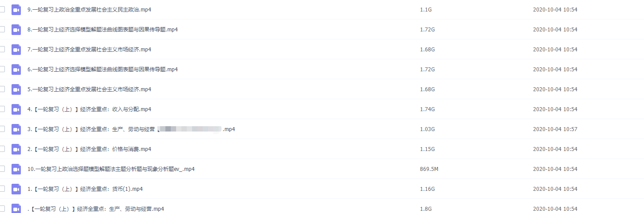Screen dimensions: 644x213
Task: Select checkbox for file 1 货币(1)
Action: 2,189
